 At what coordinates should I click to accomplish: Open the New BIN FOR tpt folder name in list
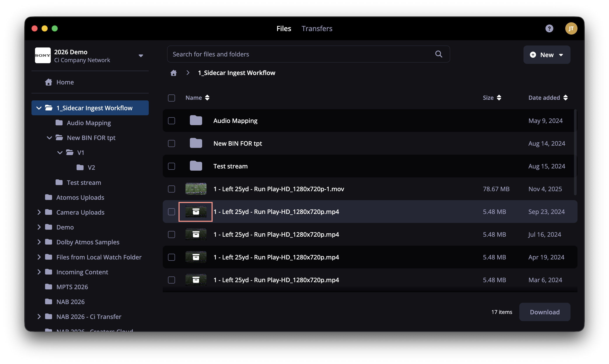(238, 143)
